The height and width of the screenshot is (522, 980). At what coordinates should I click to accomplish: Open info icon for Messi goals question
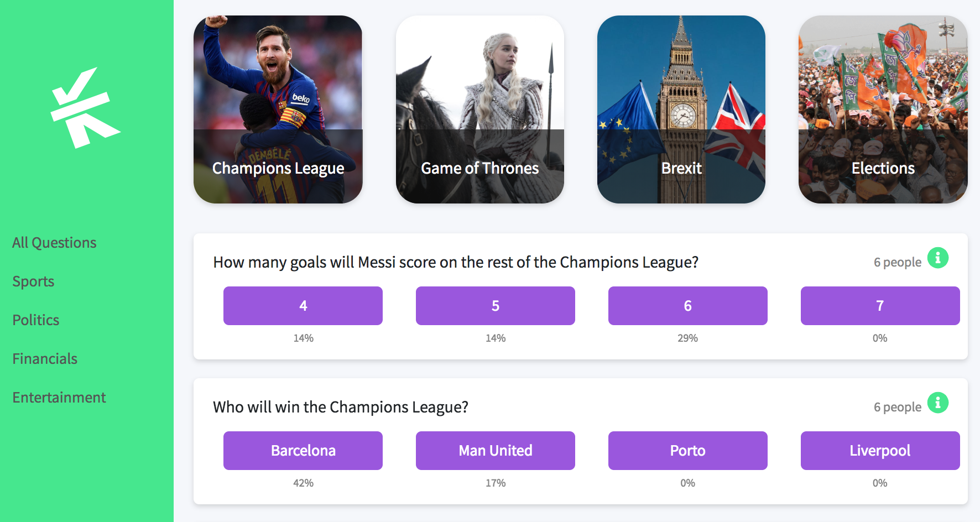937,258
